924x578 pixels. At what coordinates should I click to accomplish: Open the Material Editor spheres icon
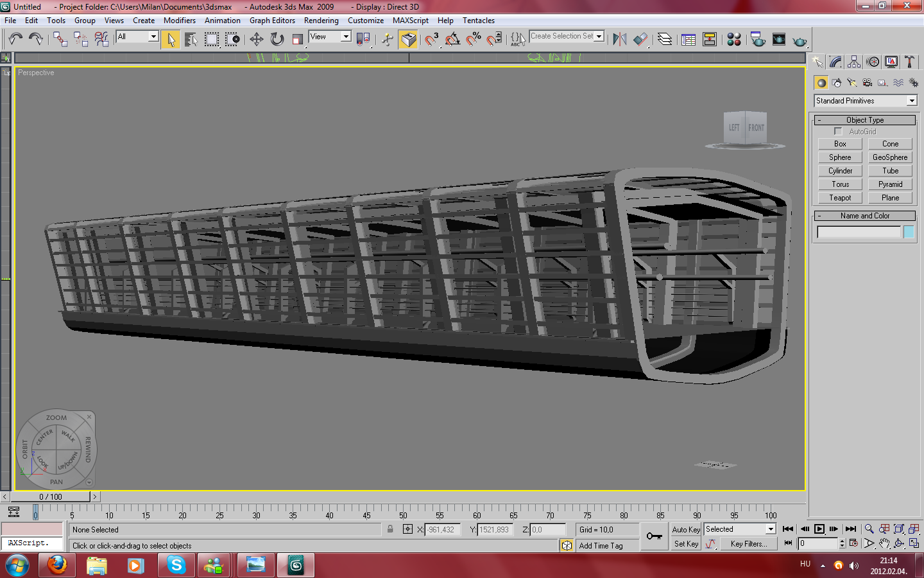734,39
